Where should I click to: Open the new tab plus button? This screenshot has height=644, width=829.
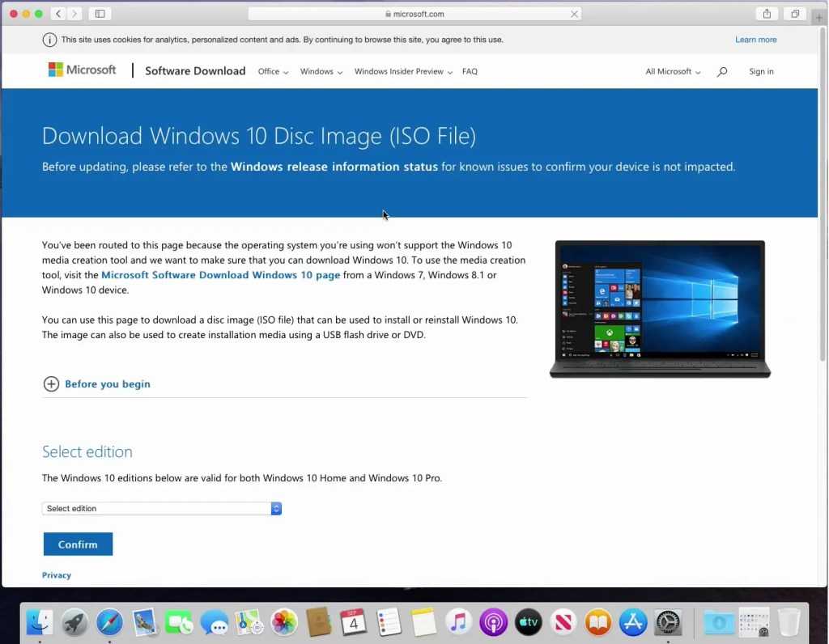[818, 17]
